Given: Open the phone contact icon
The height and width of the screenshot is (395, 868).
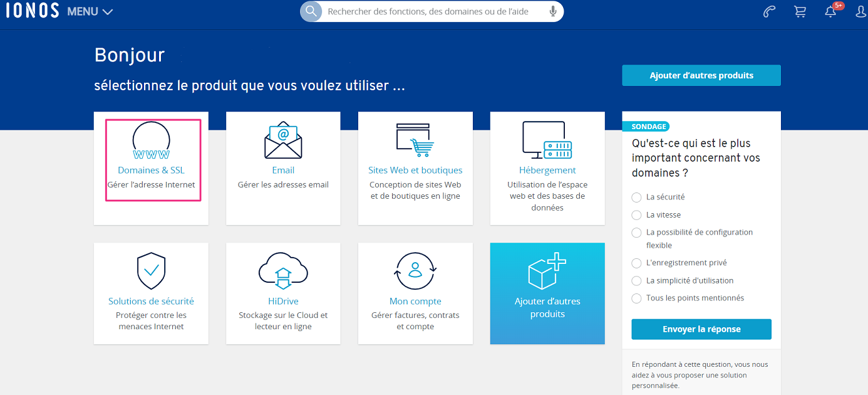Looking at the screenshot, I should click(770, 11).
